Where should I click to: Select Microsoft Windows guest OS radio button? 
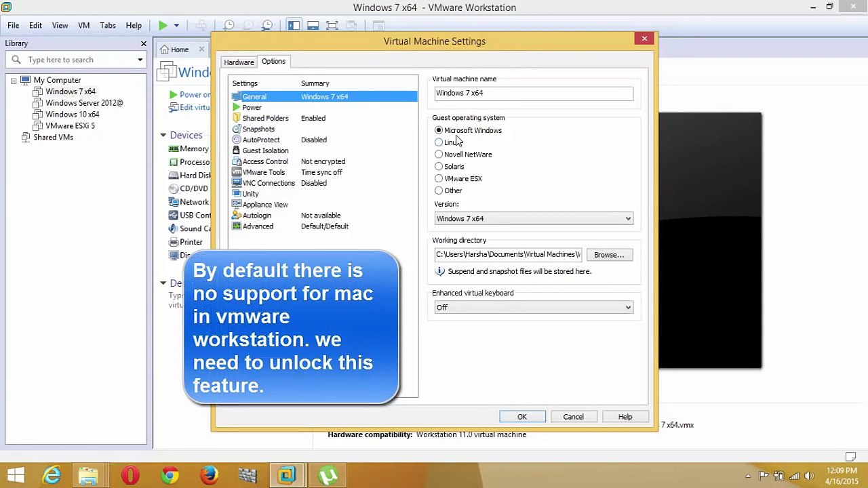[439, 130]
